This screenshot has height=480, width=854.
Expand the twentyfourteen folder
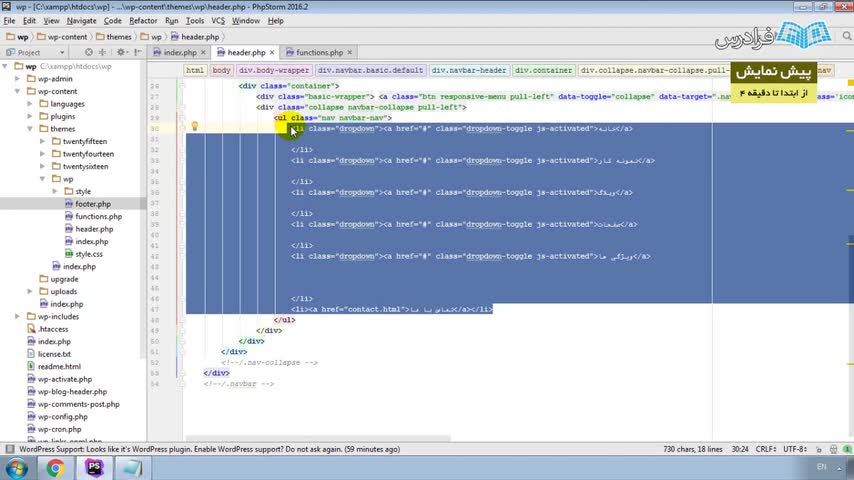42,154
